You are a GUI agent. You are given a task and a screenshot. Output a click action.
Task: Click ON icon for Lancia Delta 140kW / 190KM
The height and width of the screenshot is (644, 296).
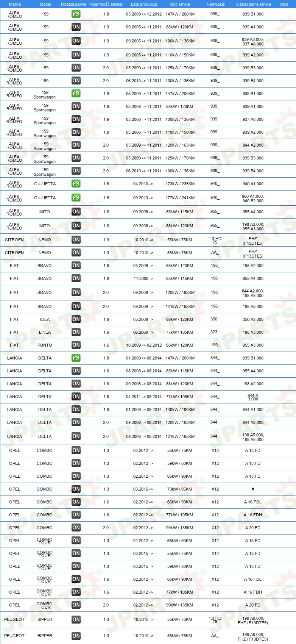pyautogui.click(x=76, y=410)
